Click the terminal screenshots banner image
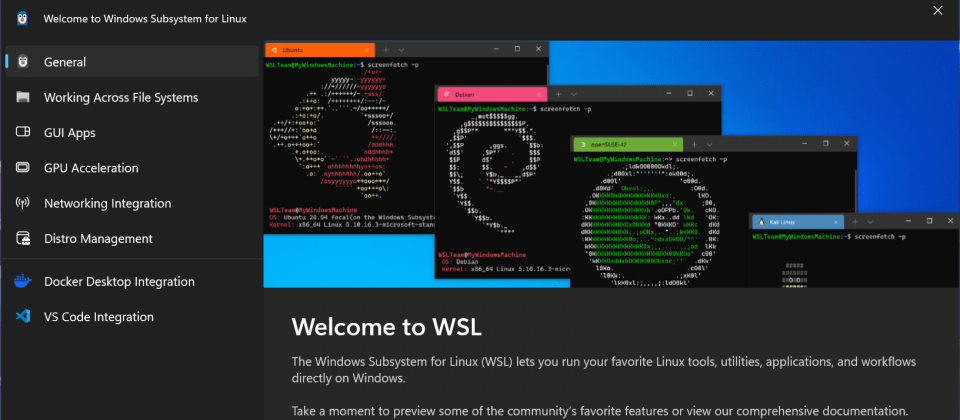Screen dimensions: 960x420 [x=612, y=164]
